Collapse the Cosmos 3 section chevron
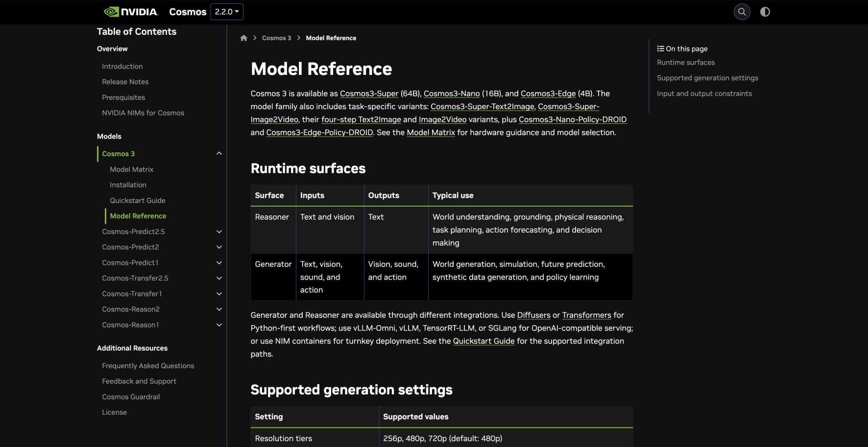868x447 pixels. click(x=219, y=154)
